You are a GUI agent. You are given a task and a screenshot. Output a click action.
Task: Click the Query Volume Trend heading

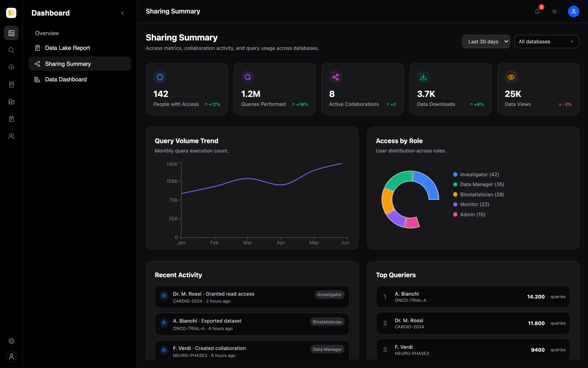click(x=186, y=141)
